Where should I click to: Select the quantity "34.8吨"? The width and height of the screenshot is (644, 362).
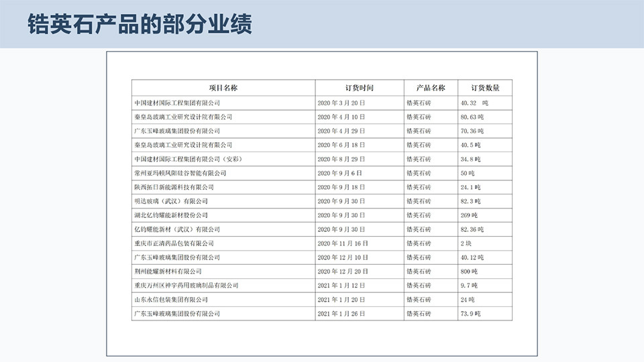point(471,159)
